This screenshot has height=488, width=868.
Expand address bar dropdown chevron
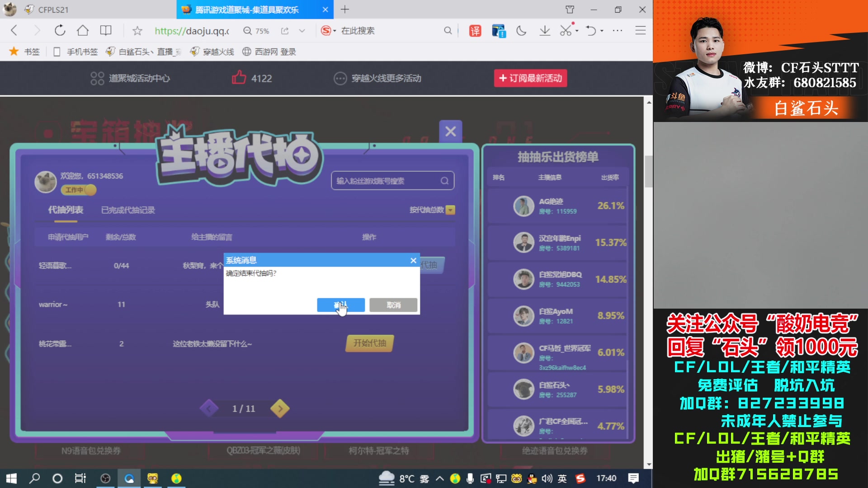(x=302, y=31)
